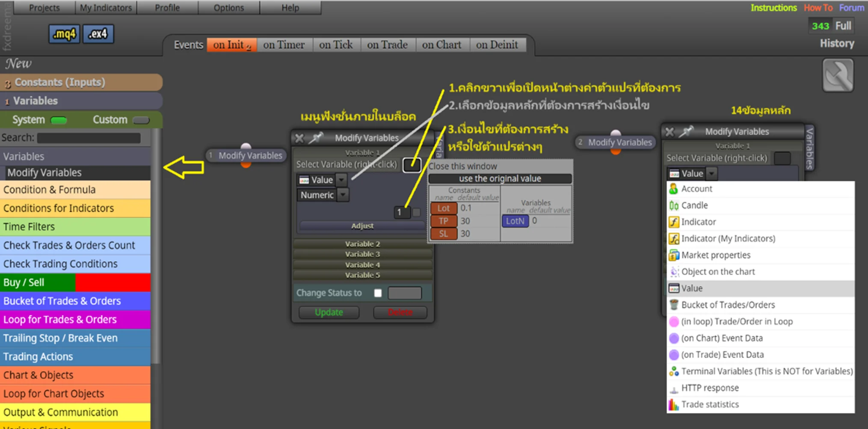Switch to on Trade event tab

387,45
